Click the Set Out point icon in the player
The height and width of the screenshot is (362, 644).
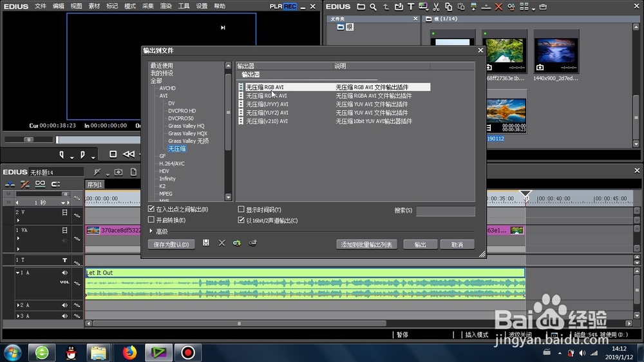point(82,155)
